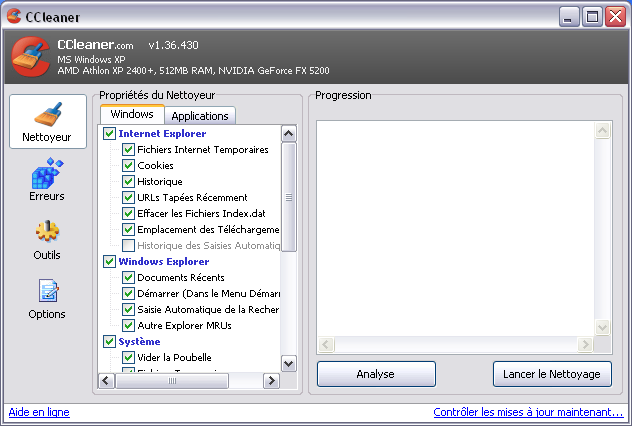
Task: Uncheck the Historique checkbox
Action: [x=128, y=182]
